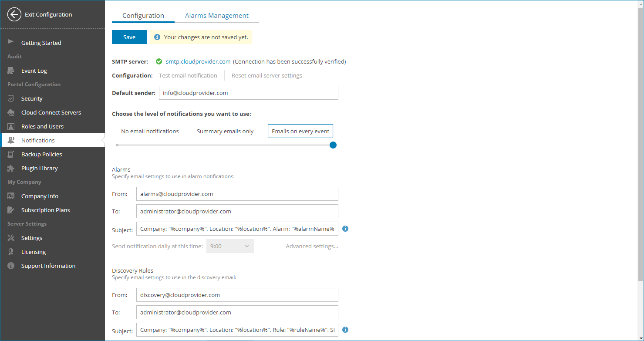This screenshot has width=644, height=341.
Task: Click the Default sender email field
Action: point(248,93)
